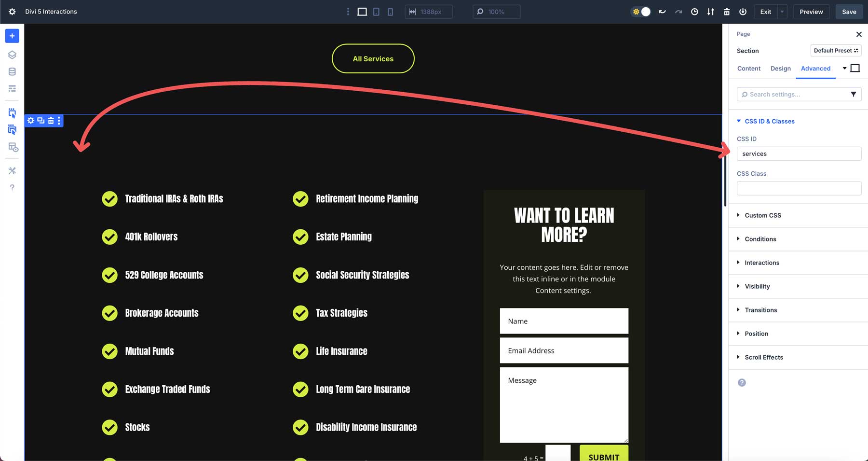The image size is (868, 461).
Task: Open the editing history panel
Action: [694, 11]
